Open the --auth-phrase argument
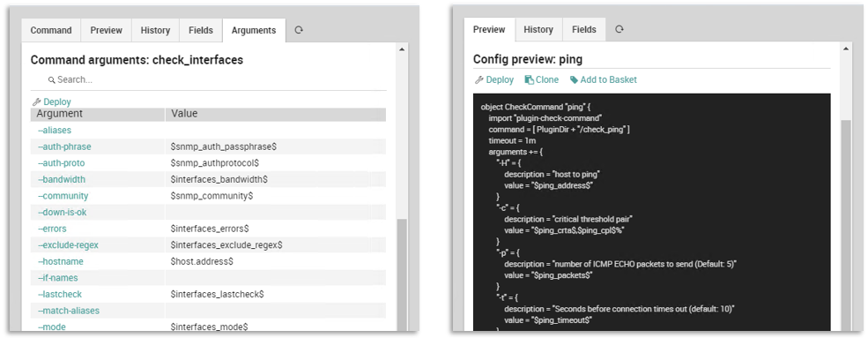 (x=64, y=146)
